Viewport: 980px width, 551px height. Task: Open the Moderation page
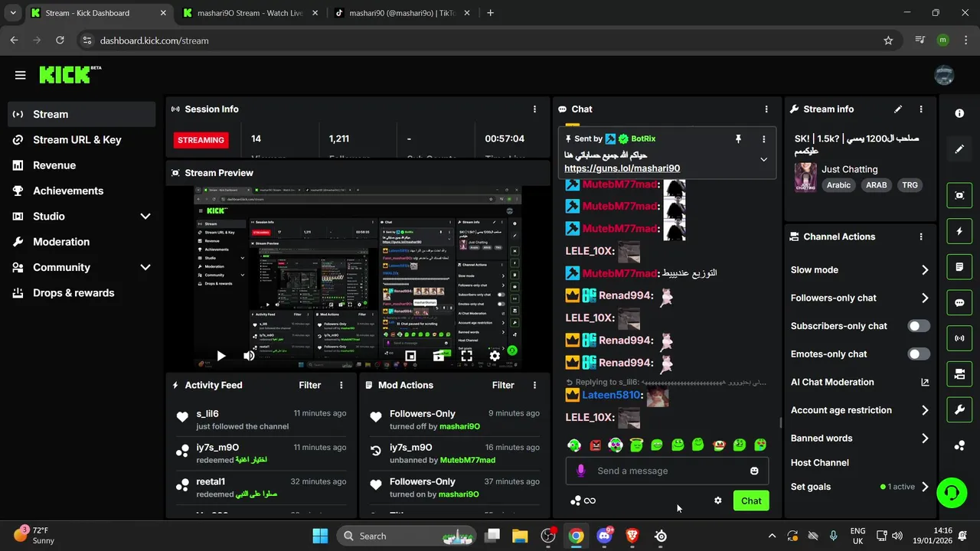82,242
